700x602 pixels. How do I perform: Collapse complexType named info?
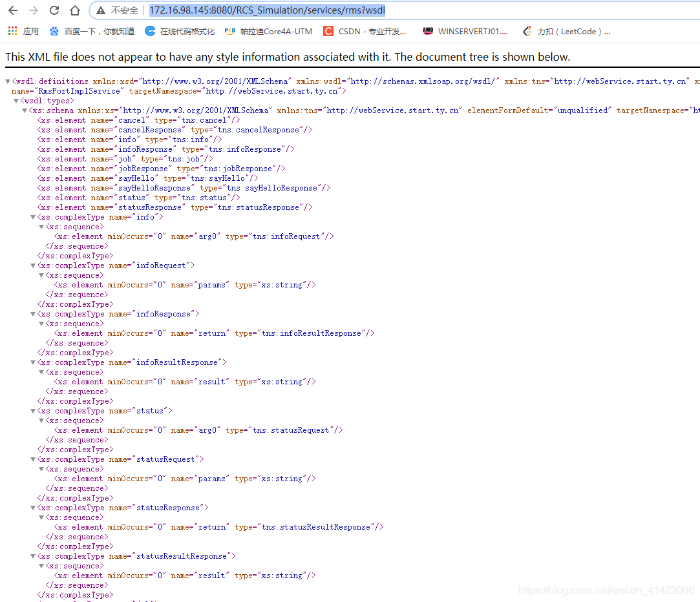click(x=32, y=217)
